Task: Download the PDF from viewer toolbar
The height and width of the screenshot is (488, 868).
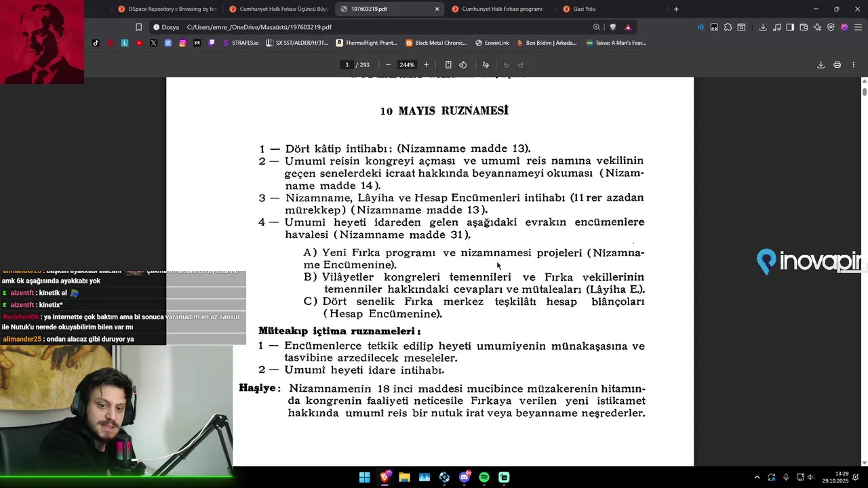Action: pos(821,65)
